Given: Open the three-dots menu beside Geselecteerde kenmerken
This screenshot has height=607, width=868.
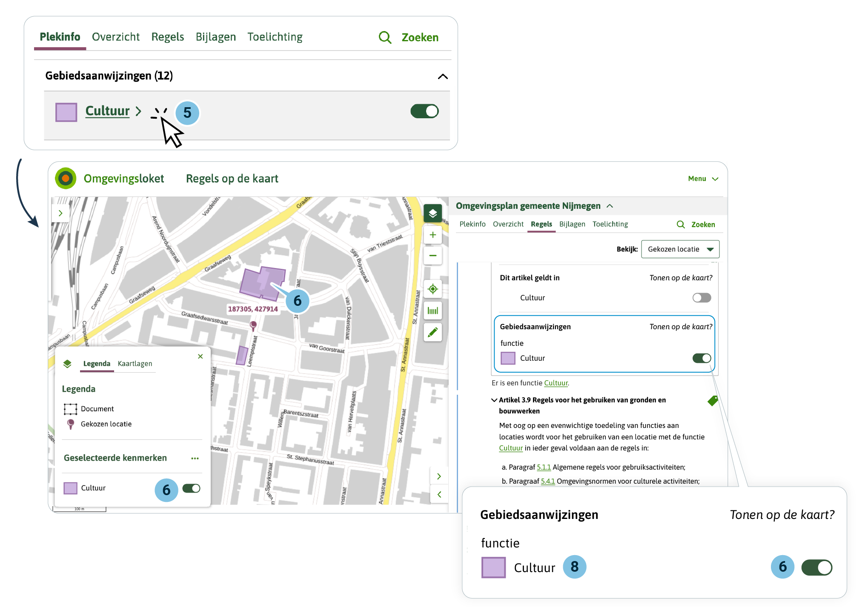Looking at the screenshot, I should click(x=195, y=458).
